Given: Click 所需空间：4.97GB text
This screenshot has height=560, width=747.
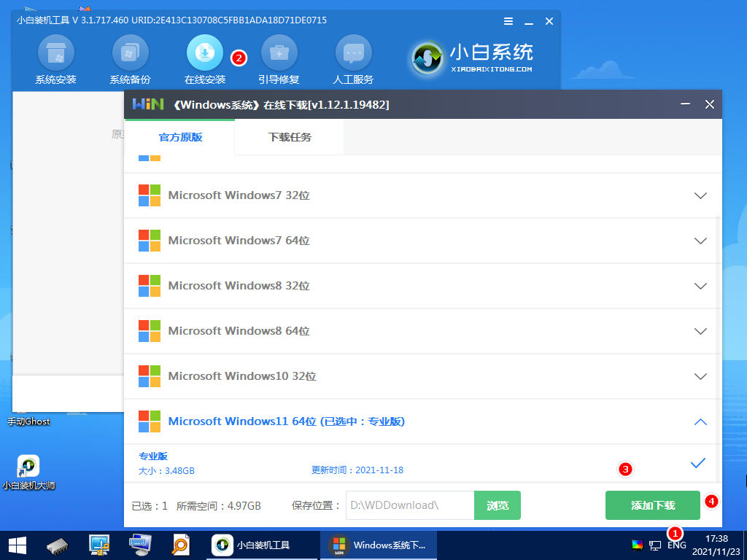Looking at the screenshot, I should (219, 506).
